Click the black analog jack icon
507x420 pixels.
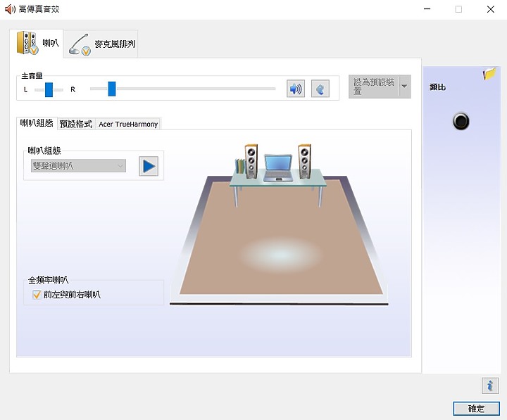pyautogui.click(x=461, y=121)
